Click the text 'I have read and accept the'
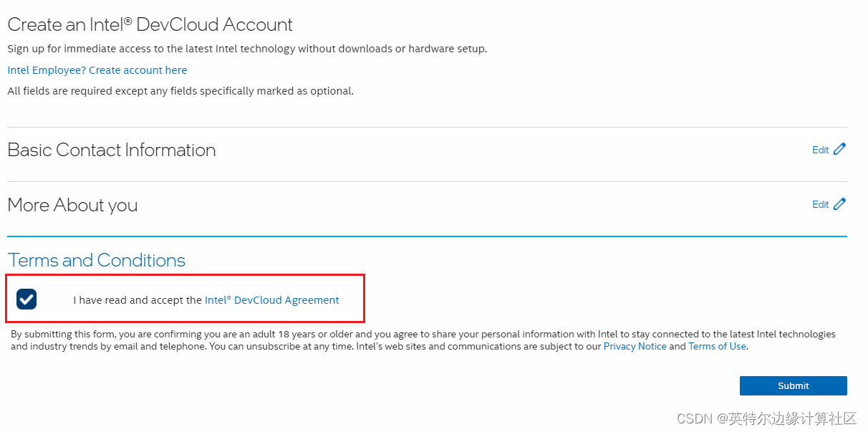 (x=138, y=300)
